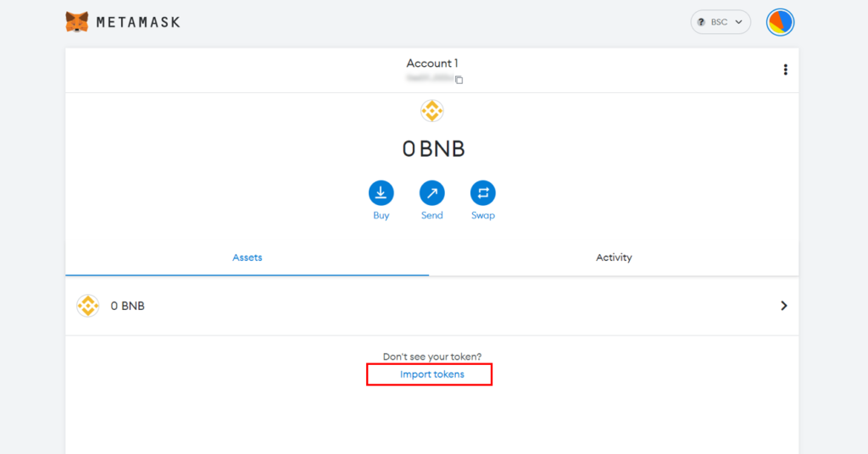Click the MetaMask fox logo
The width and height of the screenshot is (868, 454).
click(x=77, y=22)
